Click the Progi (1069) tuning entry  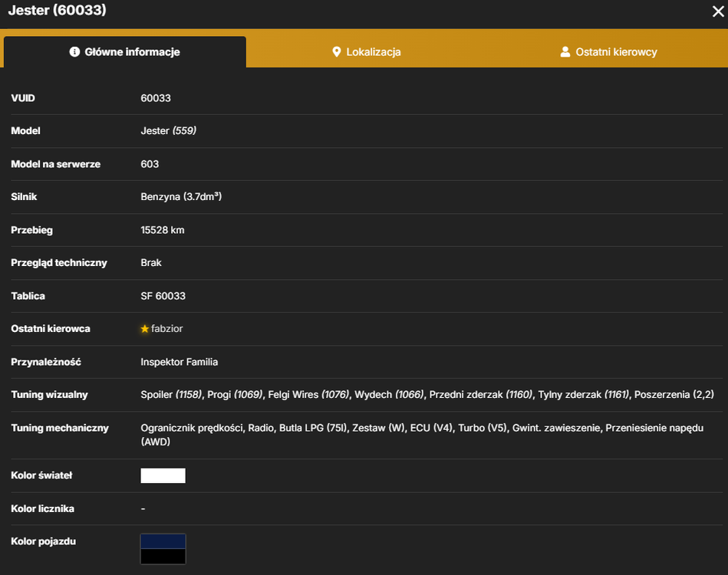click(235, 395)
